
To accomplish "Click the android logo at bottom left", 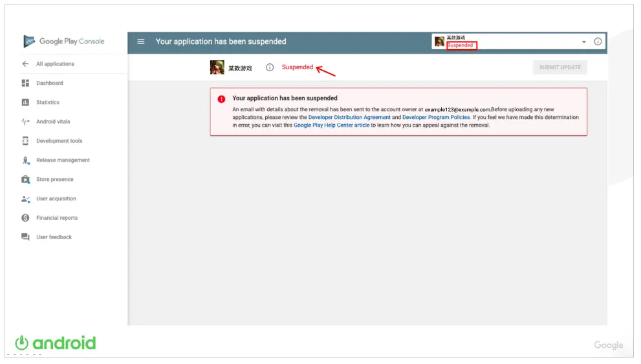I will tap(55, 343).
